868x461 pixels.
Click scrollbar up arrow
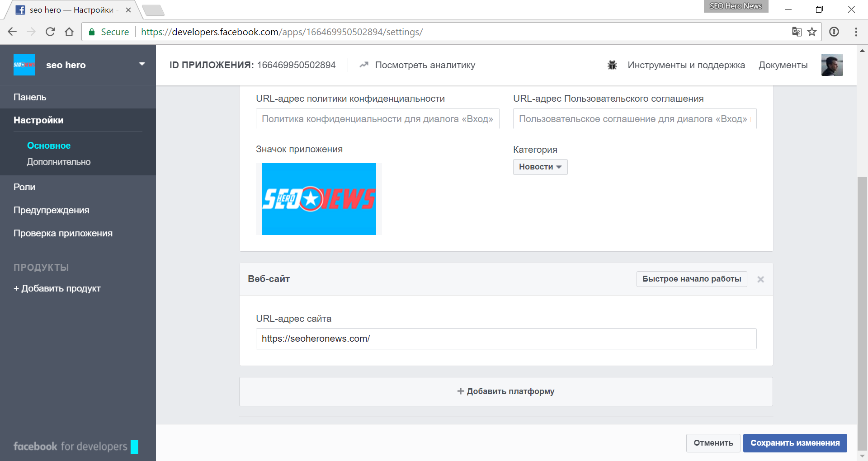862,50
